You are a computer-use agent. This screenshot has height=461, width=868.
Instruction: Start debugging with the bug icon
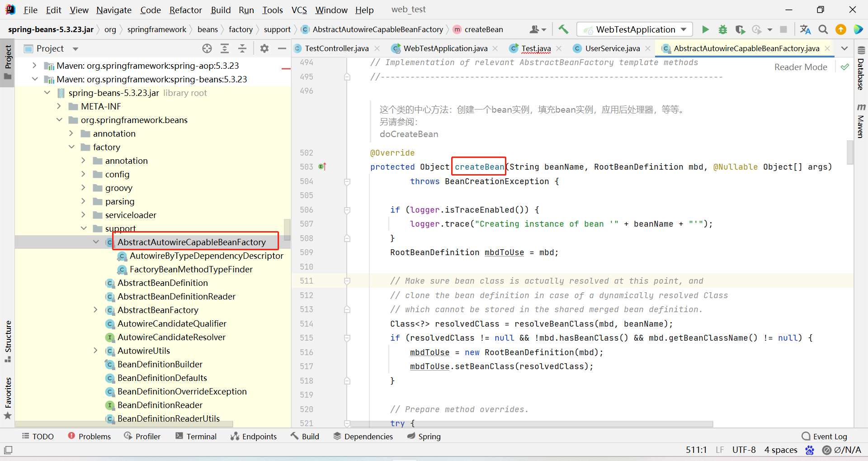coord(723,29)
